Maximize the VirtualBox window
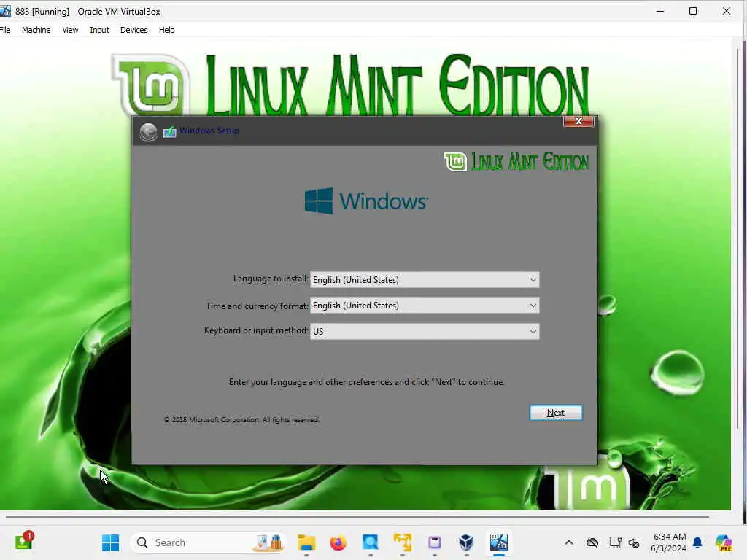This screenshot has height=560, width=747. 693,11
